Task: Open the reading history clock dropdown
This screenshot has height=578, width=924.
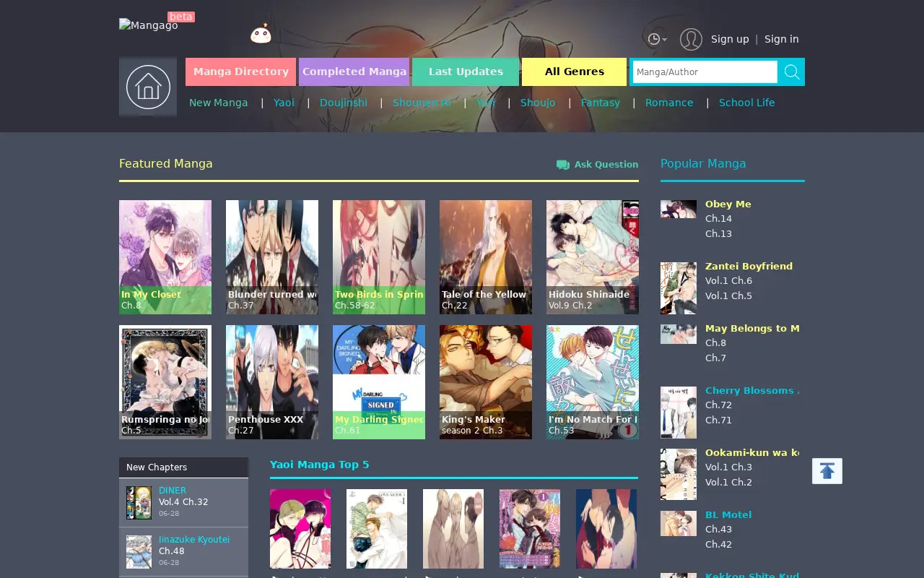Action: click(x=657, y=39)
